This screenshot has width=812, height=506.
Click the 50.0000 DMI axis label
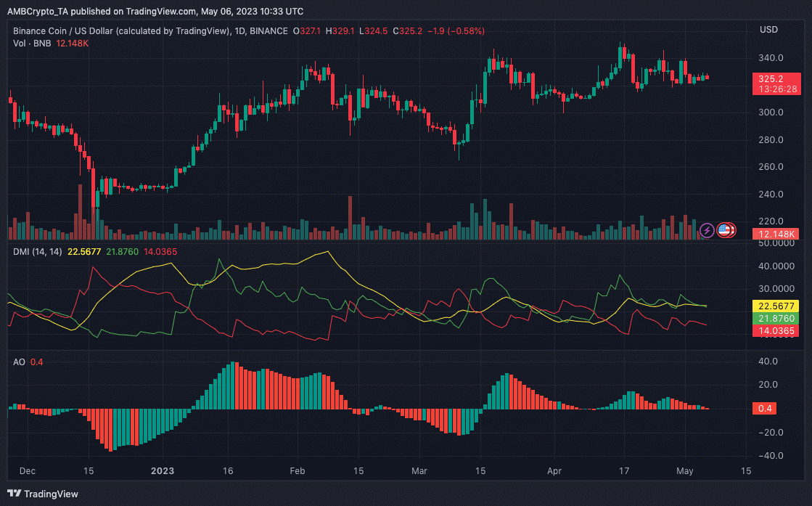[x=776, y=243]
